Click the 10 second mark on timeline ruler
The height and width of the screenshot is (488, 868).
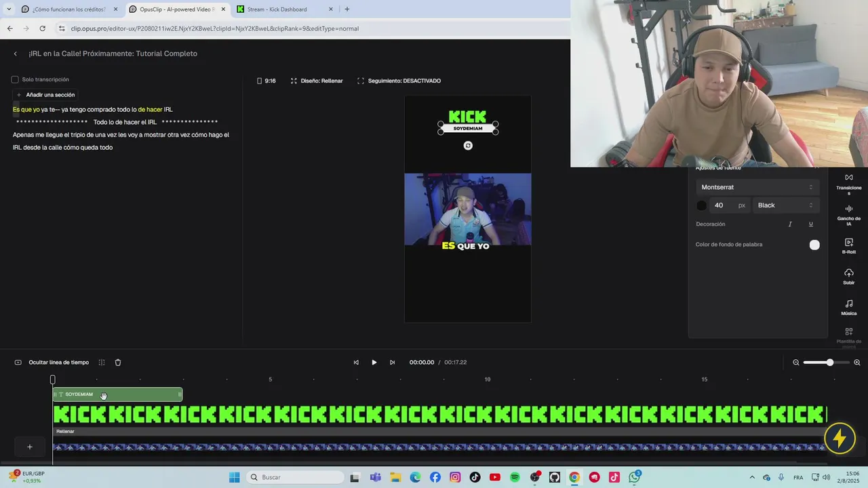tap(487, 380)
